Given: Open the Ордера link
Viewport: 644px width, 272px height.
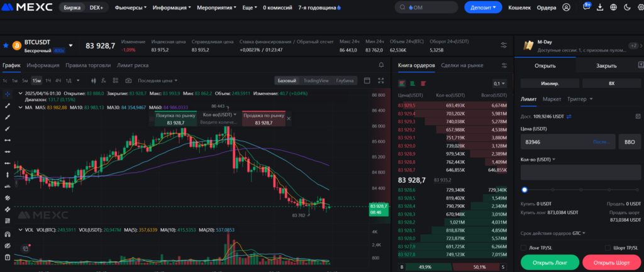Looking at the screenshot, I should coord(547,8).
